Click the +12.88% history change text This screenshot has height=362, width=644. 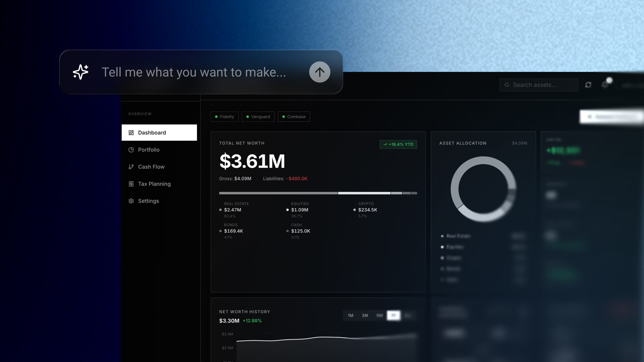coord(252,321)
